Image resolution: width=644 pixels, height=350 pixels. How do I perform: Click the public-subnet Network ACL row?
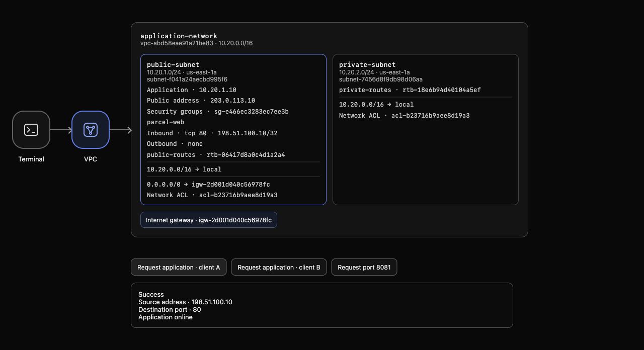[x=212, y=195]
